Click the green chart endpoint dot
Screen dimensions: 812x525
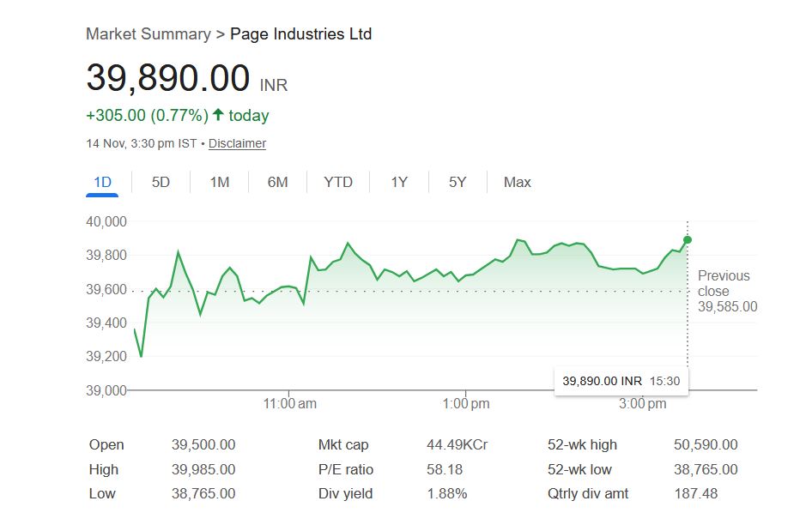(688, 240)
